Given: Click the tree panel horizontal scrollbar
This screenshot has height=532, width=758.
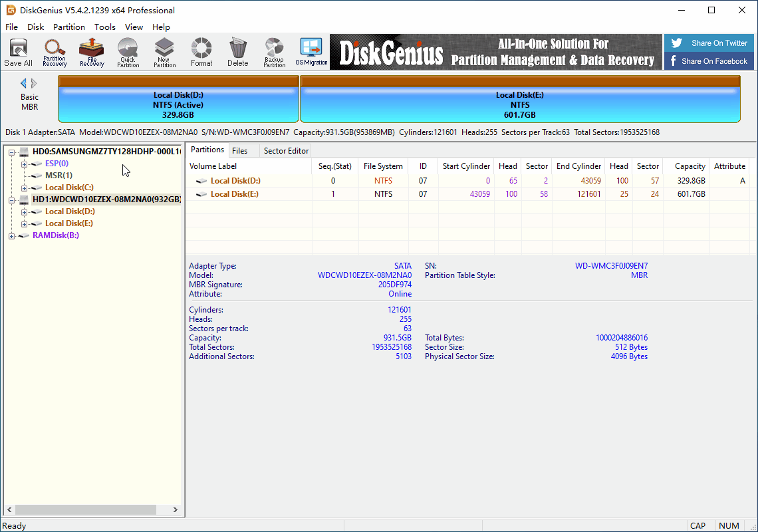Looking at the screenshot, I should pos(86,510).
